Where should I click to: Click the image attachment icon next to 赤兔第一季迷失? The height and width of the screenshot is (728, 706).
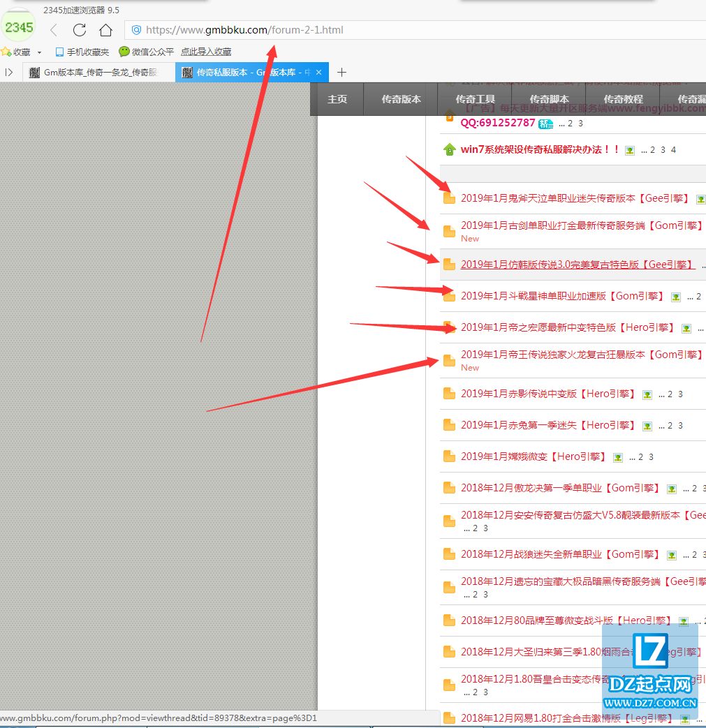tap(647, 426)
